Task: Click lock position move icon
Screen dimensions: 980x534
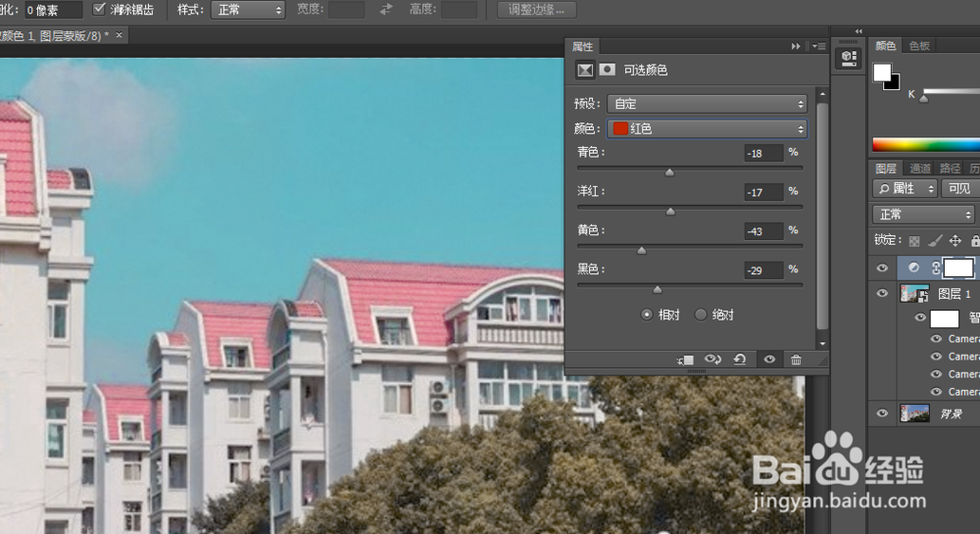Action: click(x=955, y=240)
